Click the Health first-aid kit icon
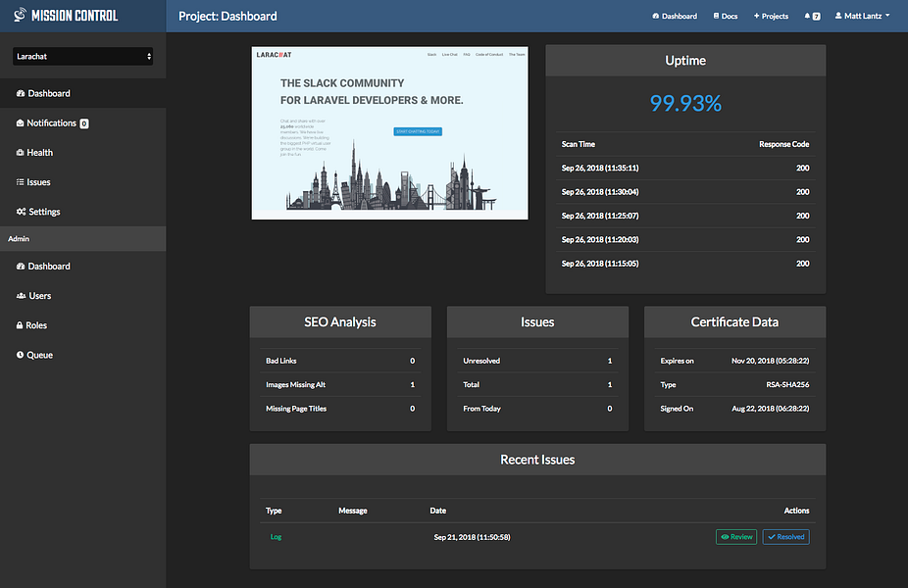908x588 pixels. [x=21, y=152]
